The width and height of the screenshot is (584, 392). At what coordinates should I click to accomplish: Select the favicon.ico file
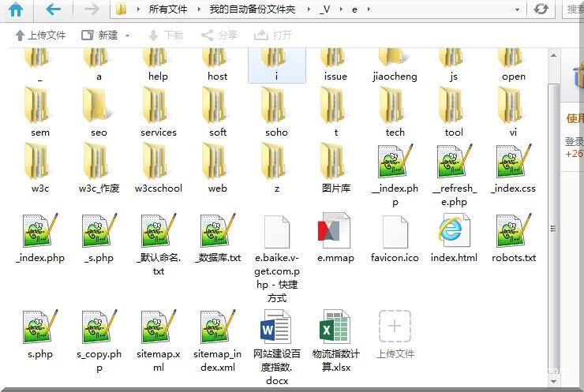tap(395, 238)
